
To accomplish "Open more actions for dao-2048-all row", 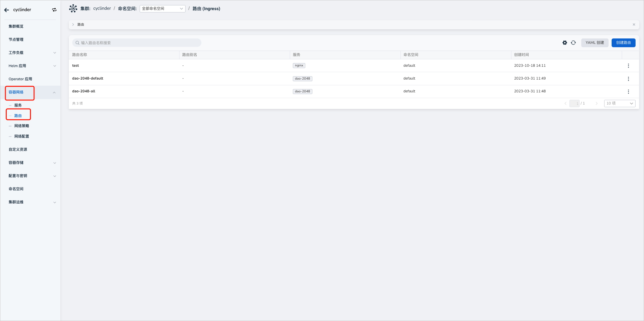I will [628, 91].
